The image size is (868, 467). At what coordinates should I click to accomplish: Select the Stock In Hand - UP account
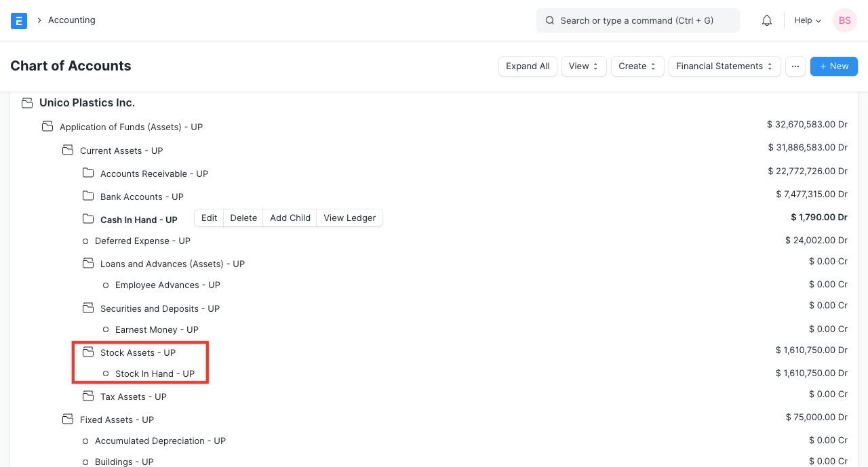click(x=155, y=373)
